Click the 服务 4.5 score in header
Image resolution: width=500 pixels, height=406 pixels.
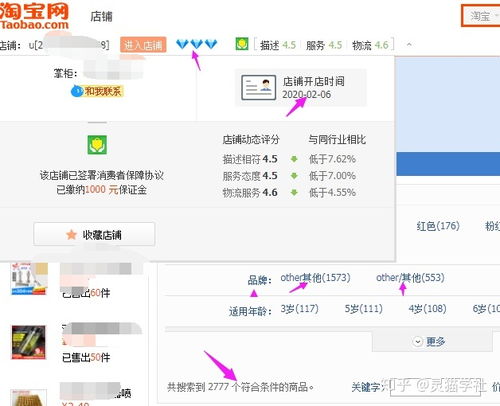click(324, 45)
